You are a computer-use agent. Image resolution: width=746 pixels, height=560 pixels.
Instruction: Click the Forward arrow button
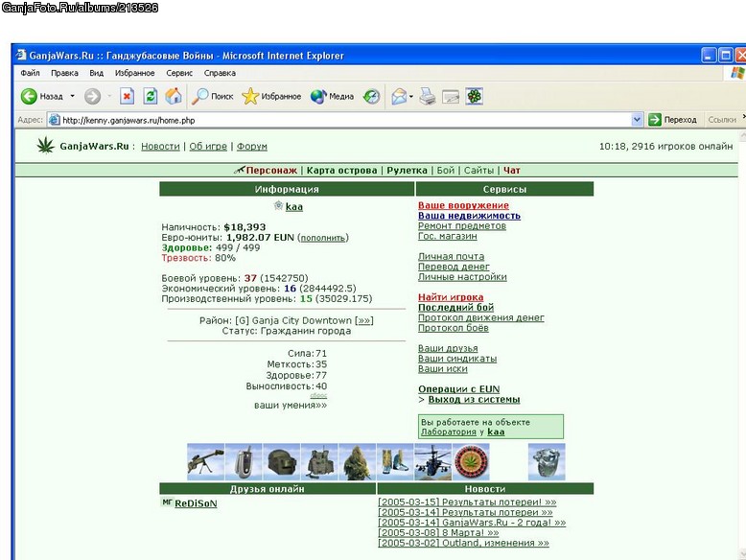coord(92,96)
